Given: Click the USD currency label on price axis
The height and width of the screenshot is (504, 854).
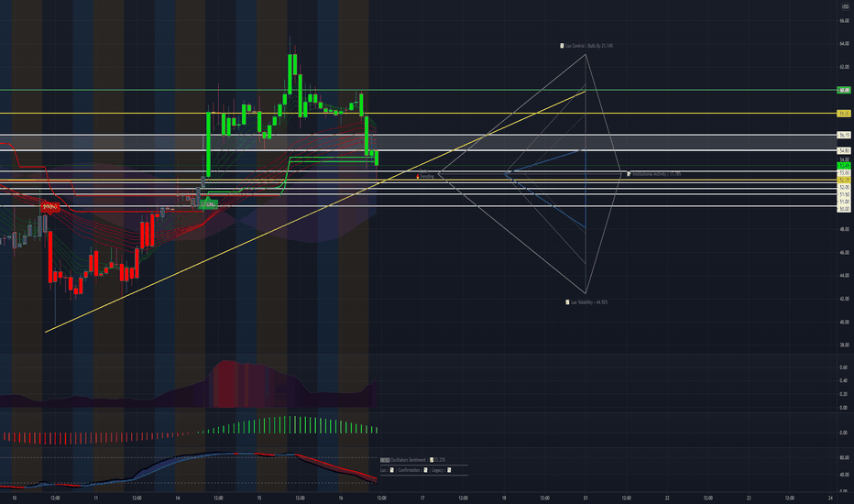Looking at the screenshot, I should pos(845,6).
